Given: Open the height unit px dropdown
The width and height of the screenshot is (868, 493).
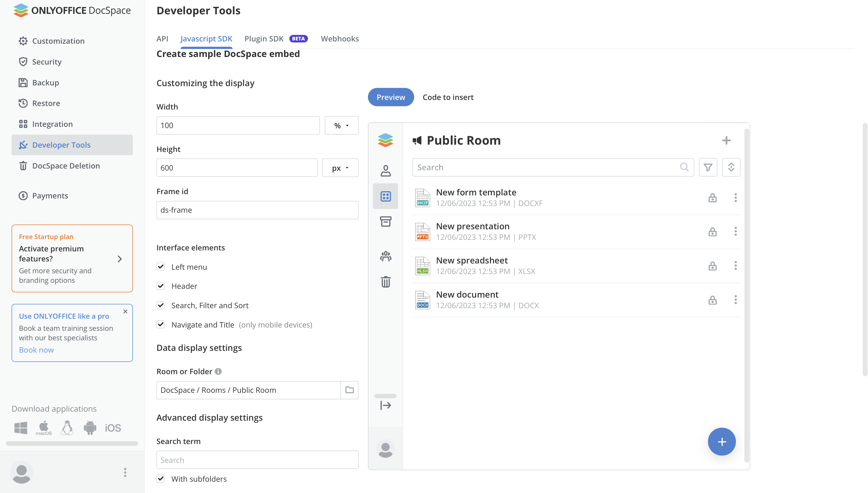Looking at the screenshot, I should coord(340,168).
